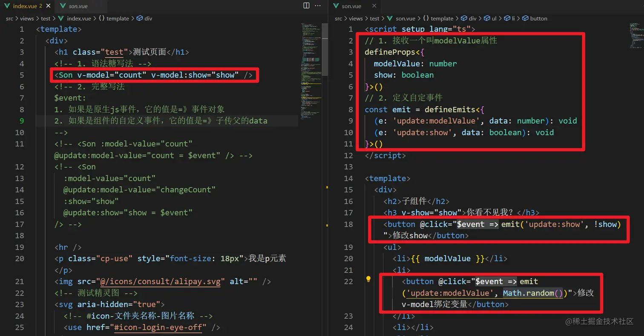Click 'modelValue: number' line
The height and width of the screenshot is (336, 644).
pos(415,63)
